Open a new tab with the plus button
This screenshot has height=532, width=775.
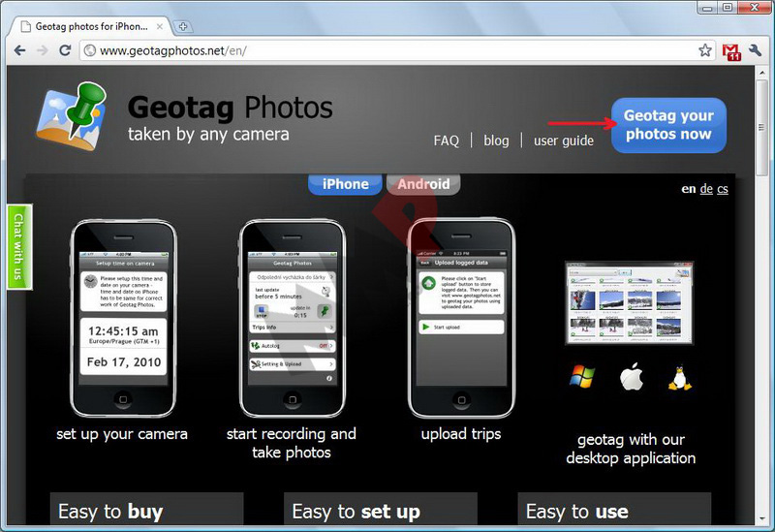(x=183, y=27)
